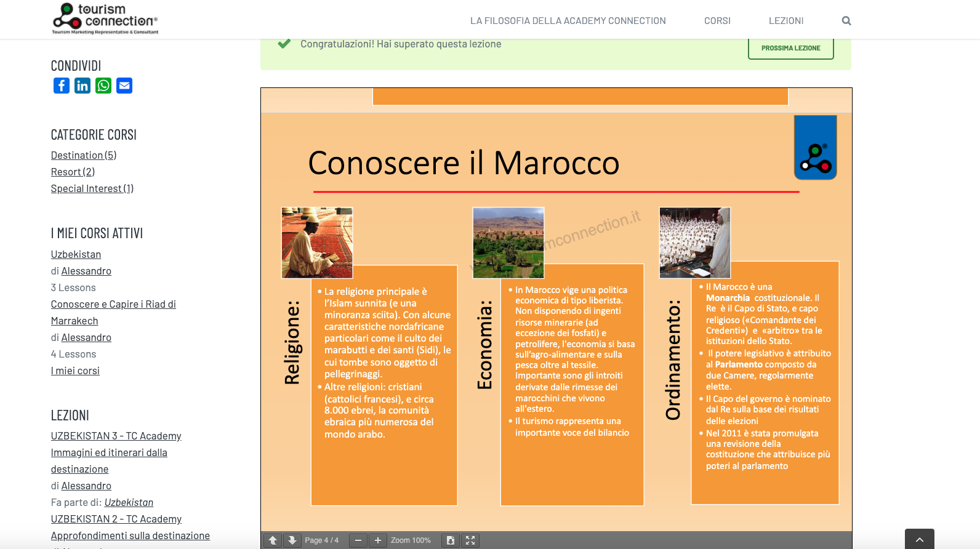Share the page on Facebook
Screen dimensions: 980x549
(62, 86)
